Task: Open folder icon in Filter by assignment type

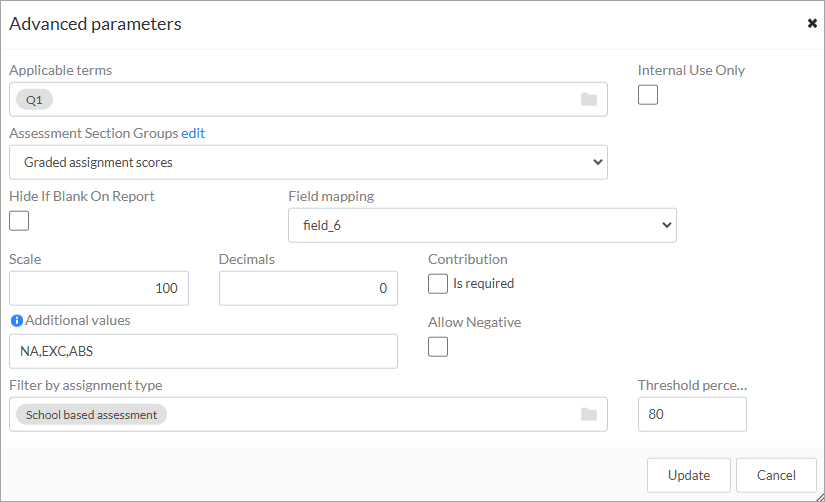Action: click(589, 415)
